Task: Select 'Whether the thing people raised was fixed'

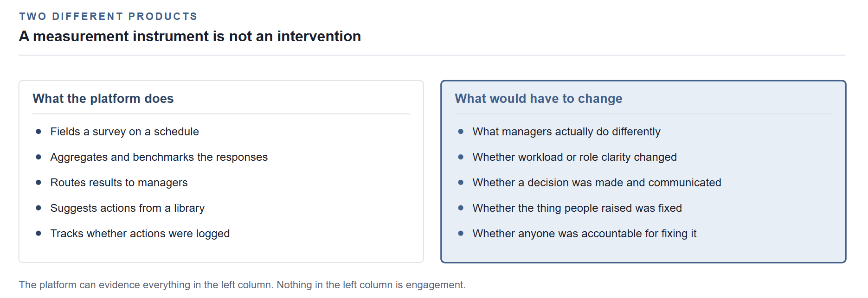Action: pos(577,208)
